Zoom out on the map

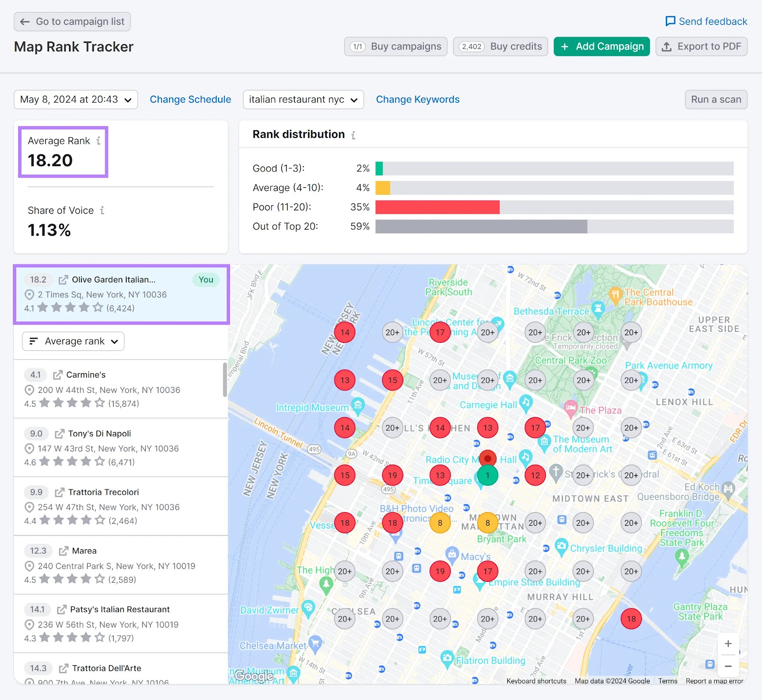pyautogui.click(x=728, y=666)
